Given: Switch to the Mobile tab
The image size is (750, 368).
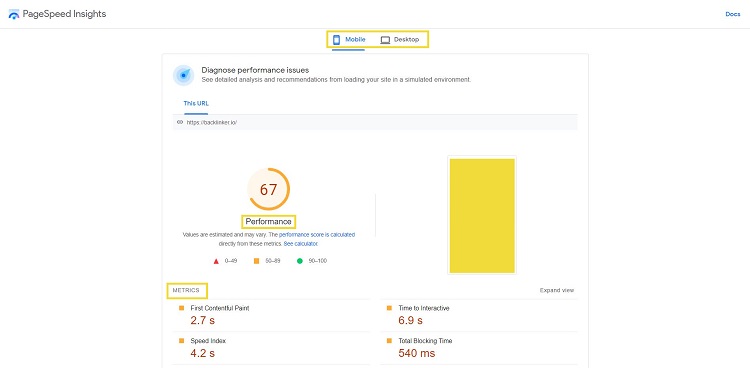Looking at the screenshot, I should [349, 40].
